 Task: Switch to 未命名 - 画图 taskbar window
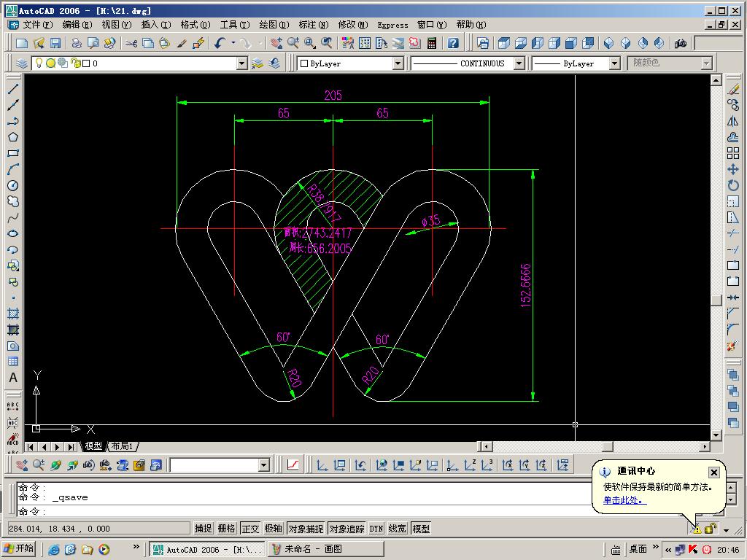[x=327, y=549]
